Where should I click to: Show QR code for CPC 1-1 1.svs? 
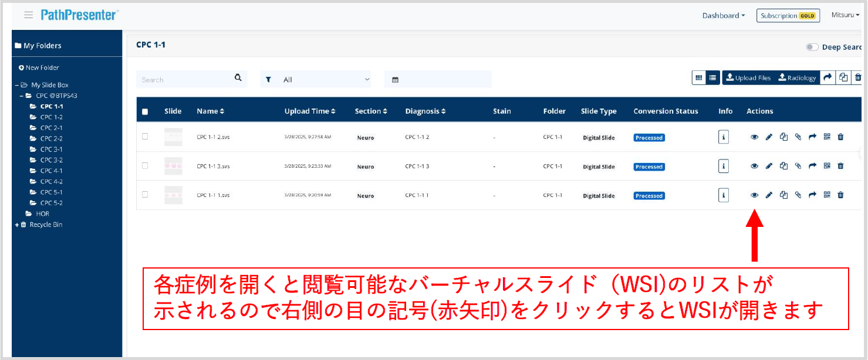pos(827,195)
